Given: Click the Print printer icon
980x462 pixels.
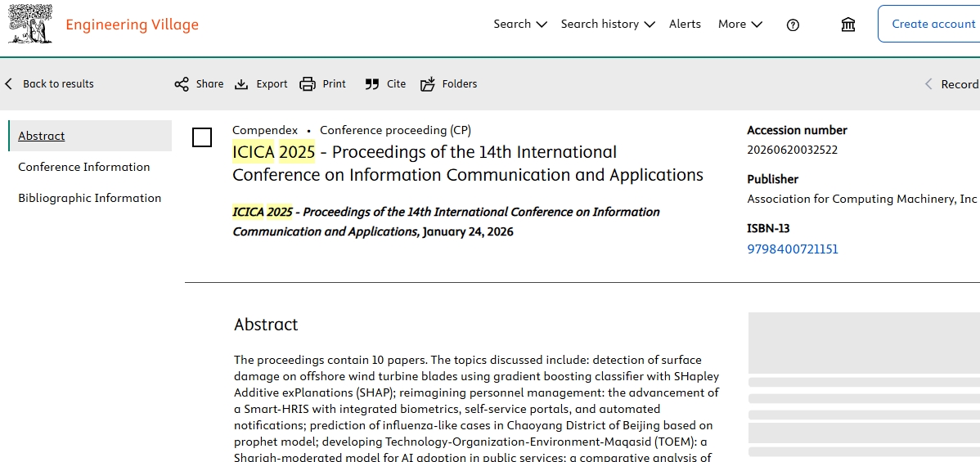Looking at the screenshot, I should [308, 83].
